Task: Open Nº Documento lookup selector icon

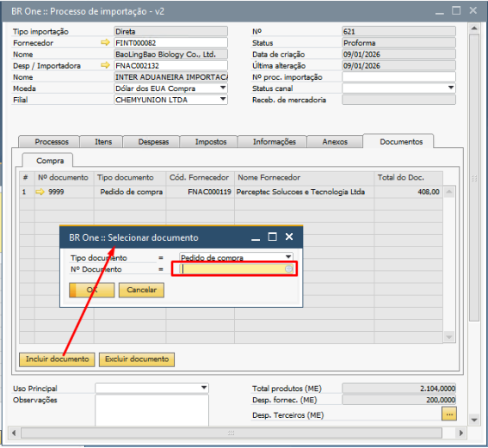Action: click(x=288, y=269)
